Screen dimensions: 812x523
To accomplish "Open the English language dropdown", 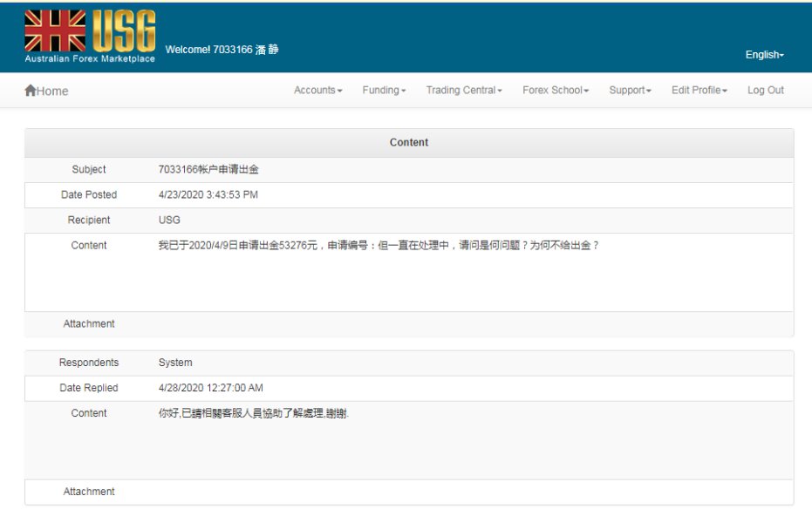I will coord(764,55).
